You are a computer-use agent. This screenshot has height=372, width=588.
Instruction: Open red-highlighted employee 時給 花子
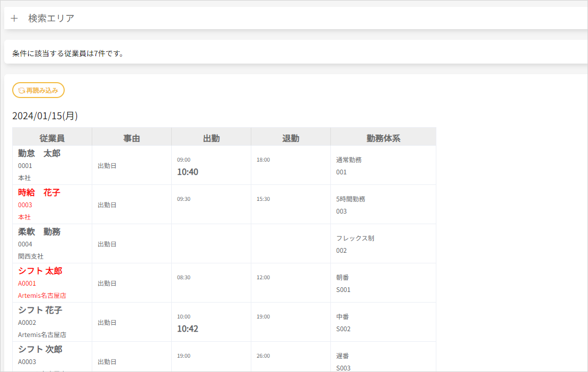[39, 193]
